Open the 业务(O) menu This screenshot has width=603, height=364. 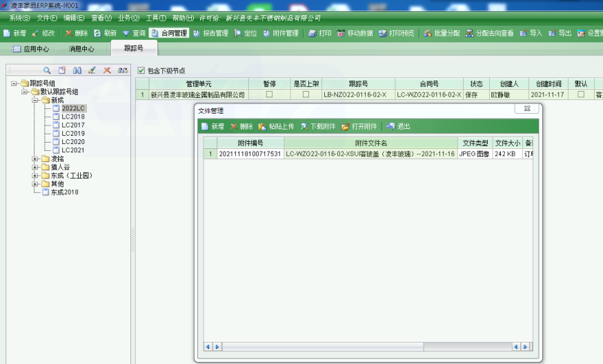coord(128,17)
